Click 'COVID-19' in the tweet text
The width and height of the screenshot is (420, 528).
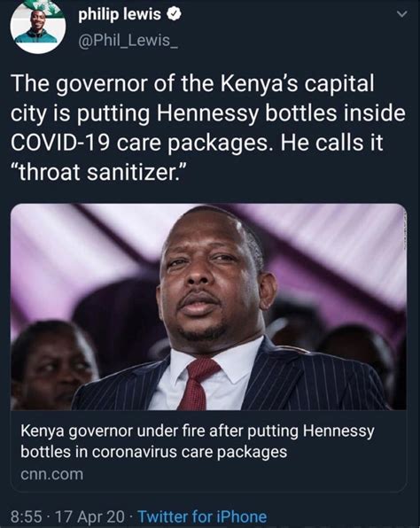(x=60, y=143)
